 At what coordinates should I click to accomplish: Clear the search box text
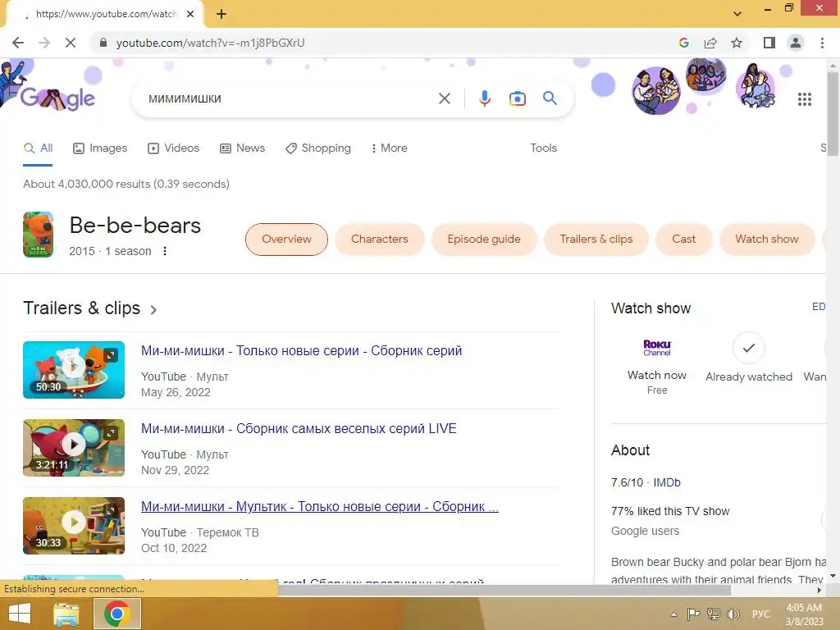coord(444,98)
